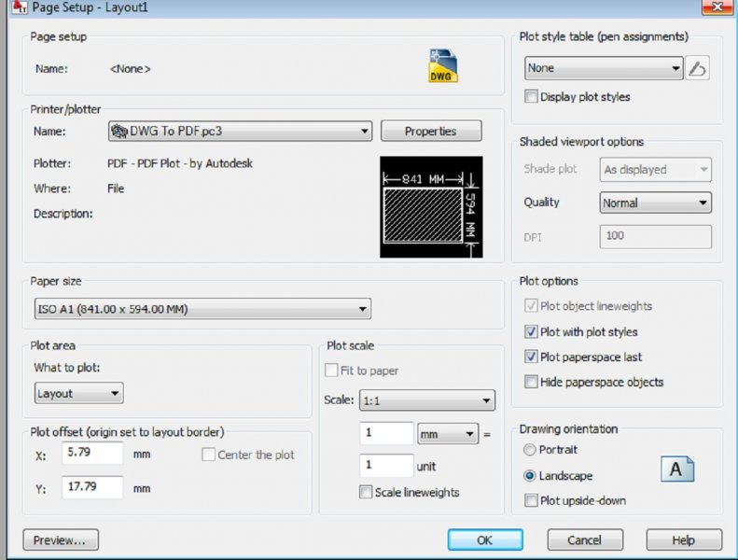Click the AutoCAD icon in the title bar
The height and width of the screenshot is (560, 738).
tap(20, 7)
